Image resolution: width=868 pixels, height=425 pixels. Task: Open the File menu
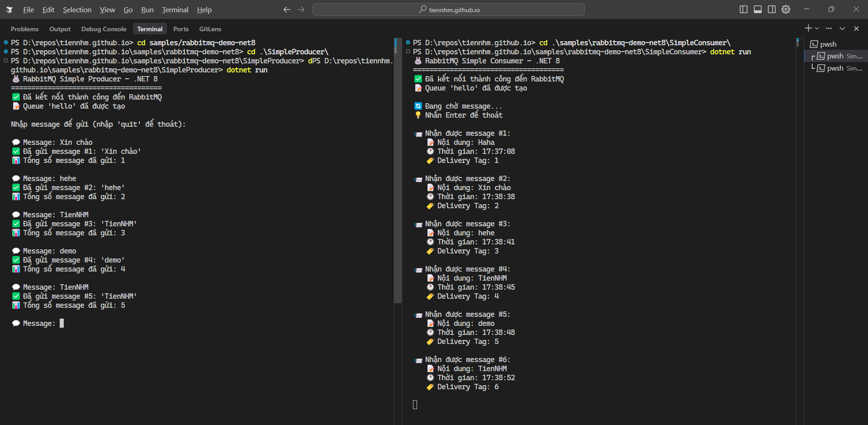28,10
